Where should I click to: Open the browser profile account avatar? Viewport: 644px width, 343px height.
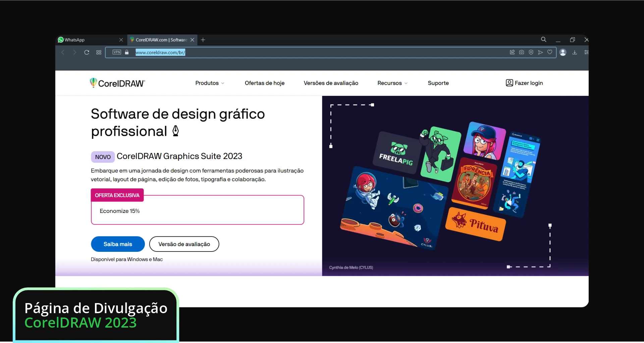pyautogui.click(x=563, y=52)
